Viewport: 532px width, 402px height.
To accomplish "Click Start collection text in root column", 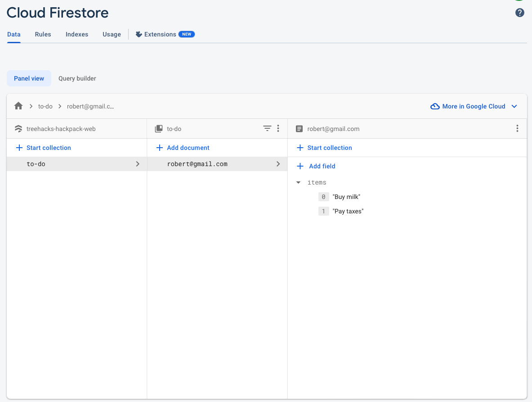I will tap(49, 148).
